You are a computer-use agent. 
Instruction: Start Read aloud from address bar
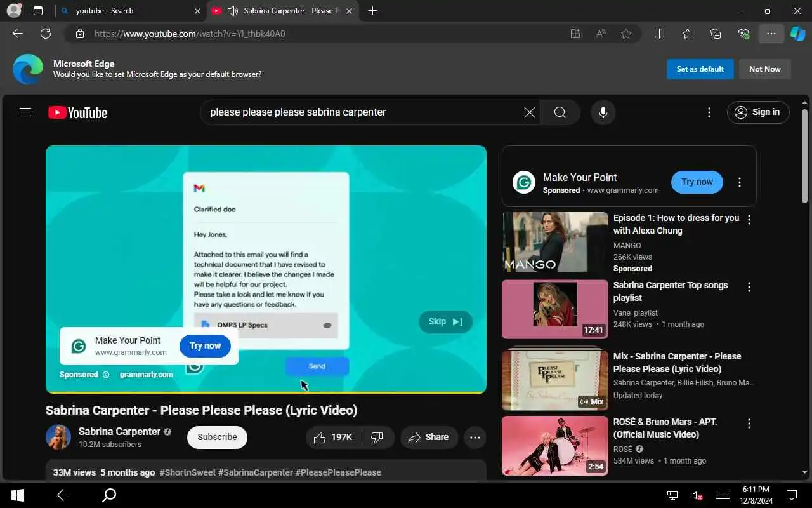(601, 34)
